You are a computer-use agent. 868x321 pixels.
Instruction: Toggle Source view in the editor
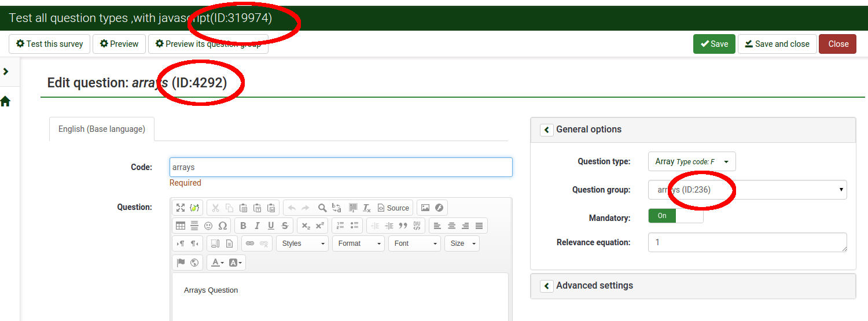[393, 208]
